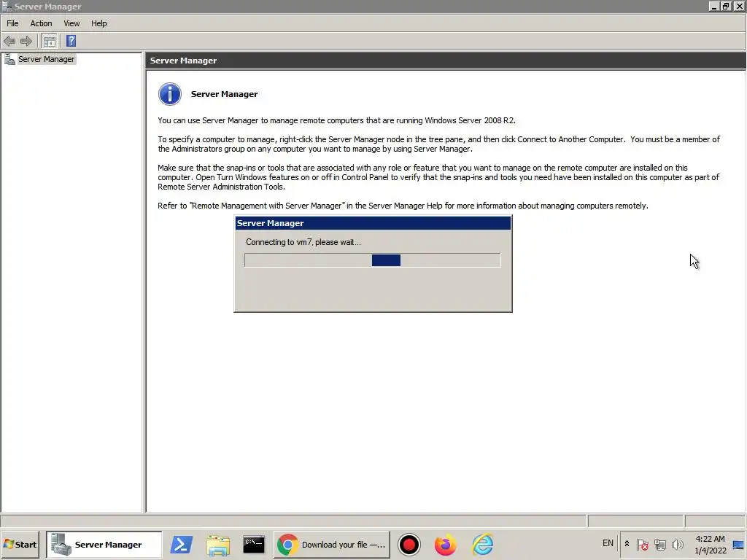
Task: Click the volume speaker tray icon
Action: click(678, 544)
